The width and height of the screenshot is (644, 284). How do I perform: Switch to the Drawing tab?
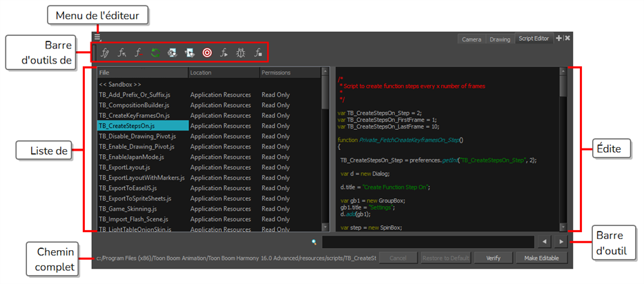(500, 39)
